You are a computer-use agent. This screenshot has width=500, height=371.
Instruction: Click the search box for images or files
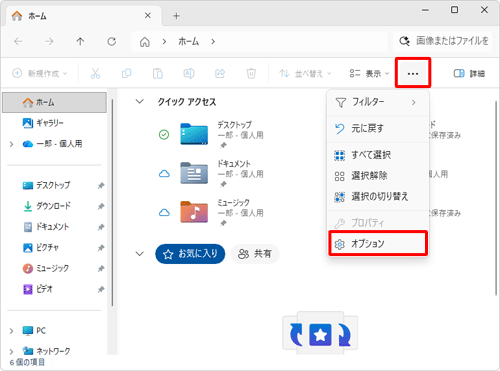[x=442, y=41]
